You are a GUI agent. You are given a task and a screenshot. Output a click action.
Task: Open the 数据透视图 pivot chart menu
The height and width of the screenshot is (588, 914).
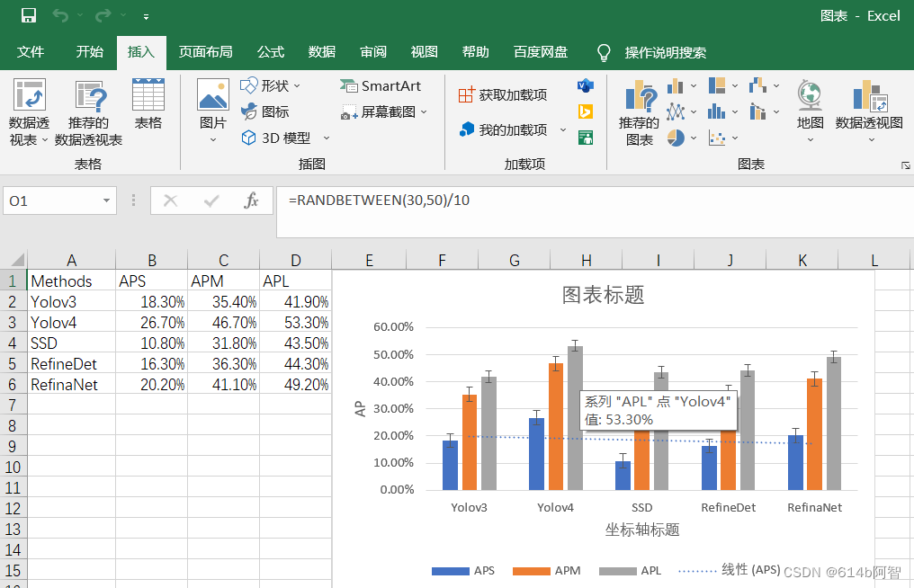coord(868,111)
